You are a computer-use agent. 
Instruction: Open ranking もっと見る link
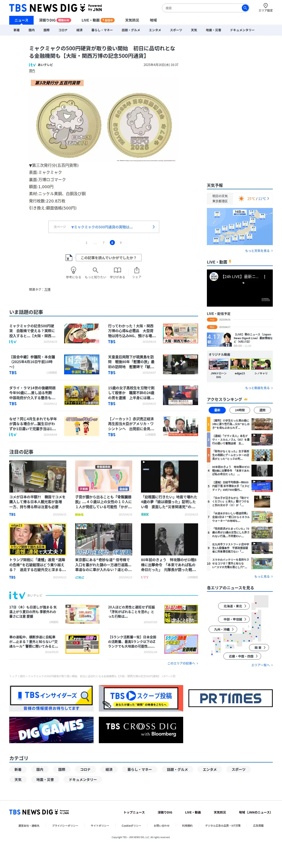coord(264,577)
